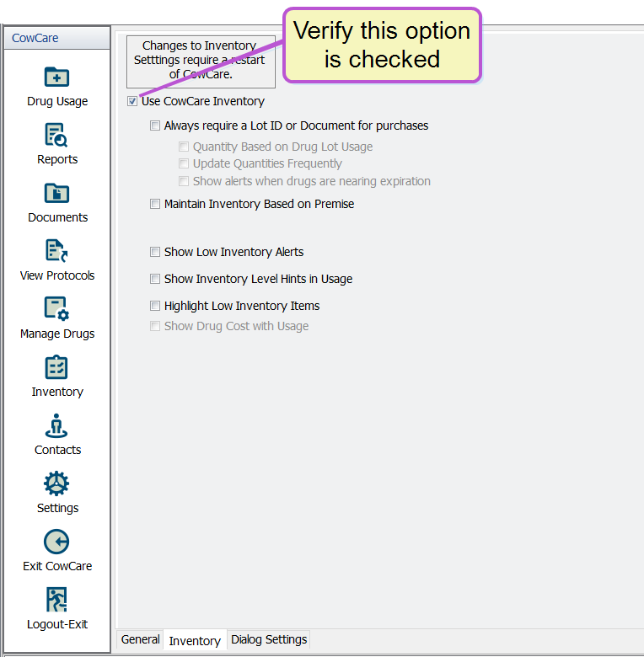Viewport: 644px width, 657px height.
Task: Check Quantity Based on Drug Lot Usage
Action: 184,147
